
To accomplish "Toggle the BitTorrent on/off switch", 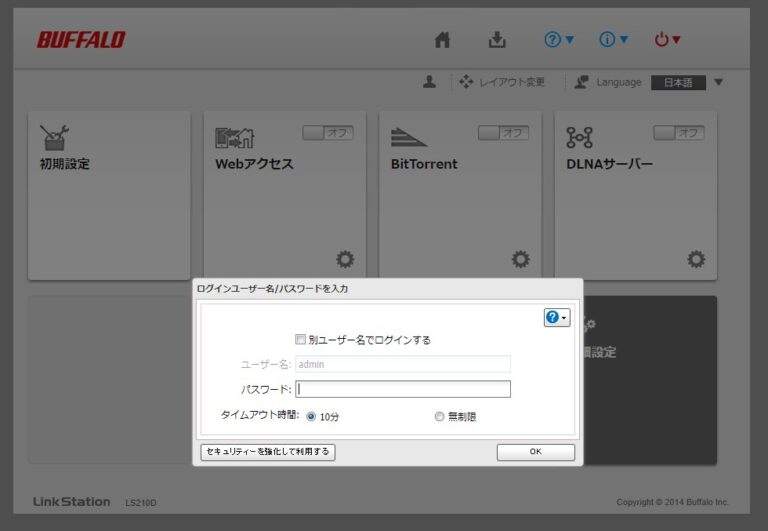I will [503, 133].
